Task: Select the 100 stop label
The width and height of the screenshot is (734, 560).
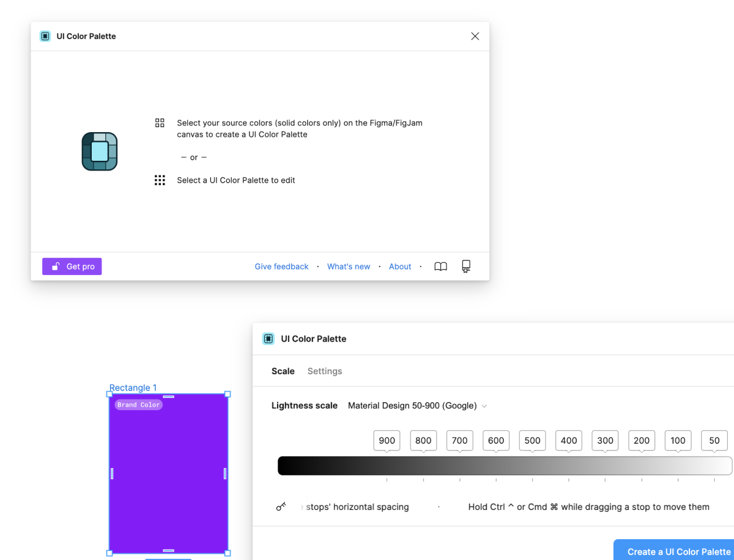Action: click(x=678, y=440)
